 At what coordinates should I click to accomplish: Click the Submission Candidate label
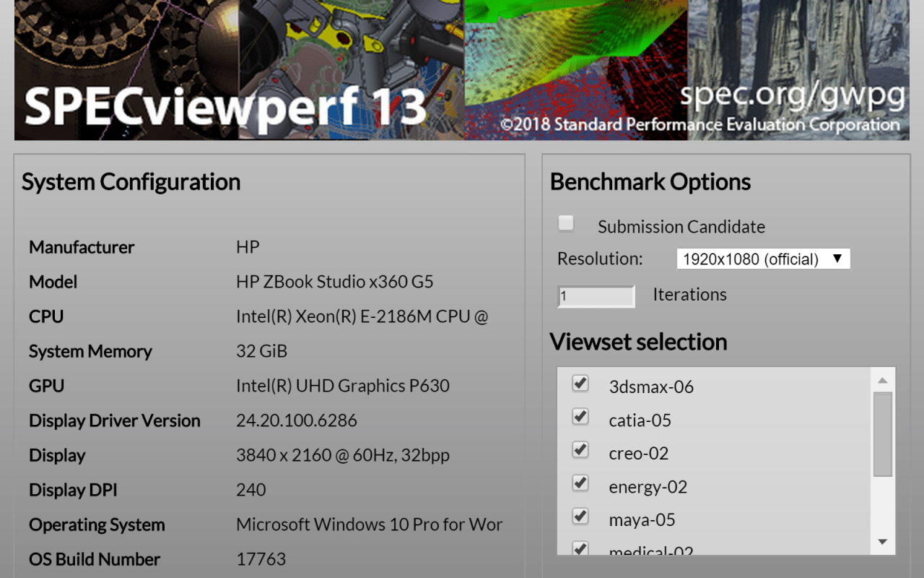[681, 227]
